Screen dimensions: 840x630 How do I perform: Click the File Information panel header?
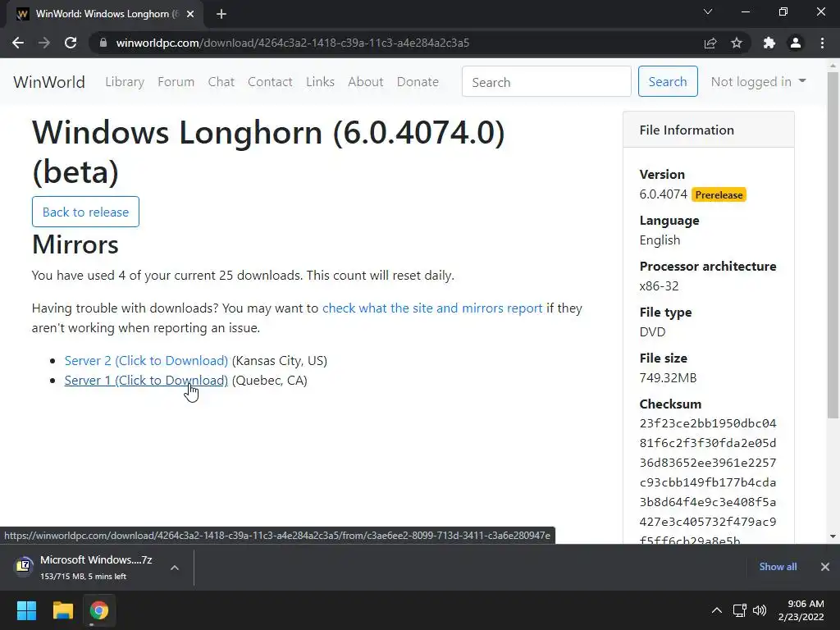(708, 130)
